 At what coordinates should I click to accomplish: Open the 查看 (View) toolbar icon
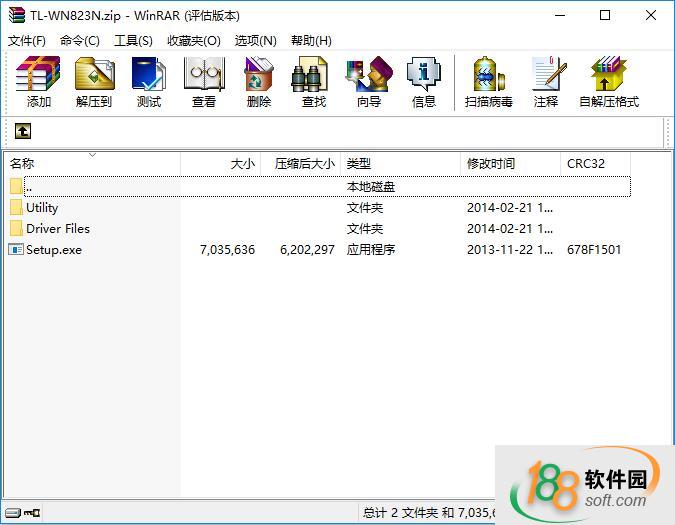tap(204, 82)
